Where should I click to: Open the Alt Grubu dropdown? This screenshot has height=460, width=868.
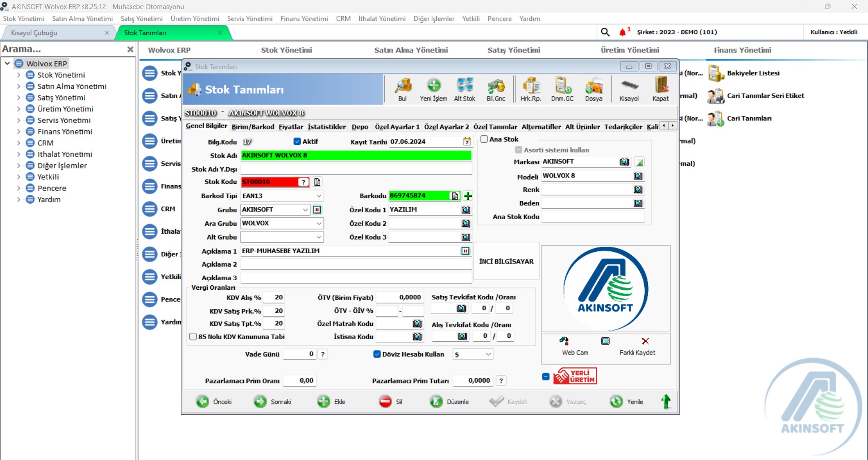pyautogui.click(x=319, y=237)
